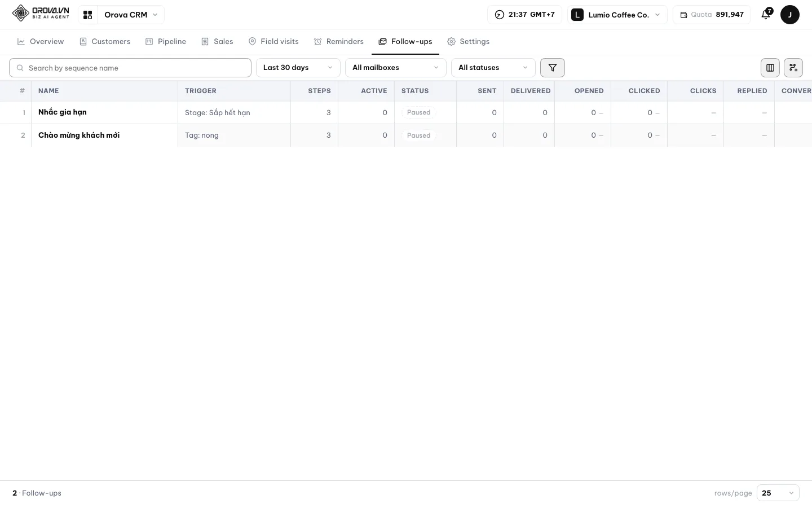812x508 pixels.
Task: Click the 21:37 GMT+7 clock indicator
Action: (x=524, y=15)
